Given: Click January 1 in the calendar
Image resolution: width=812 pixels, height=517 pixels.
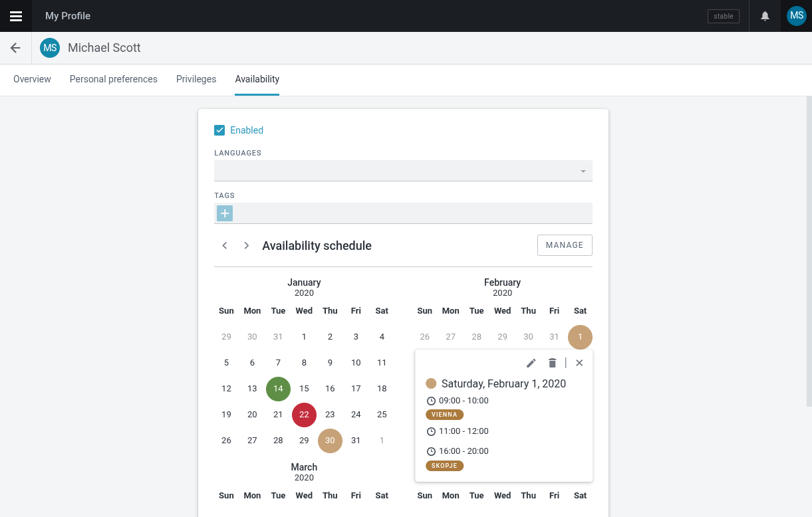Looking at the screenshot, I should [304, 337].
